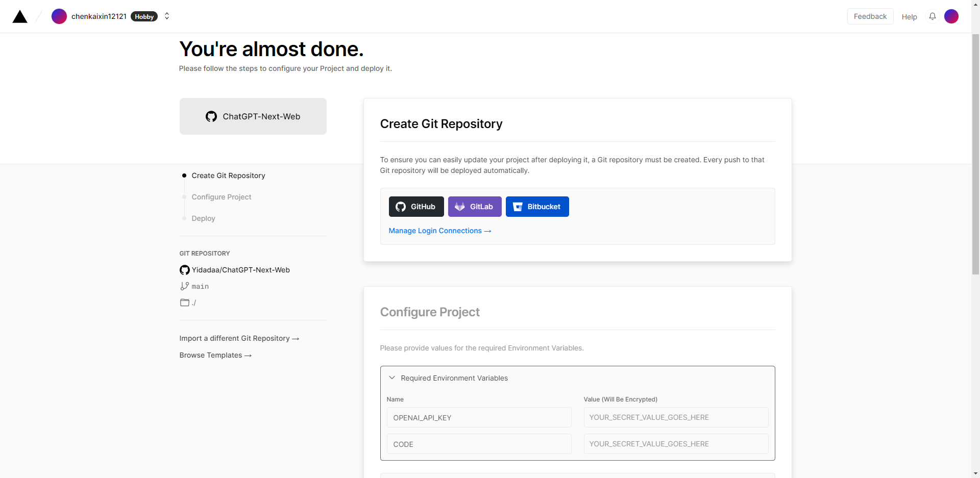Viewport: 980px width, 478px height.
Task: Collapse Required Environment Variables section
Action: click(x=392, y=378)
